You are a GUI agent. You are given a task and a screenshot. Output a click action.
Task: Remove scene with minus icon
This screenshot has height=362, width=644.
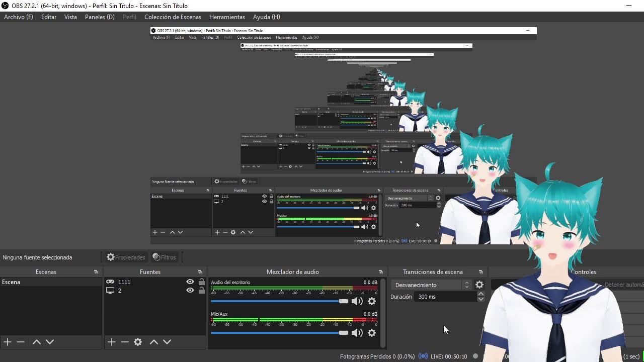[21, 342]
